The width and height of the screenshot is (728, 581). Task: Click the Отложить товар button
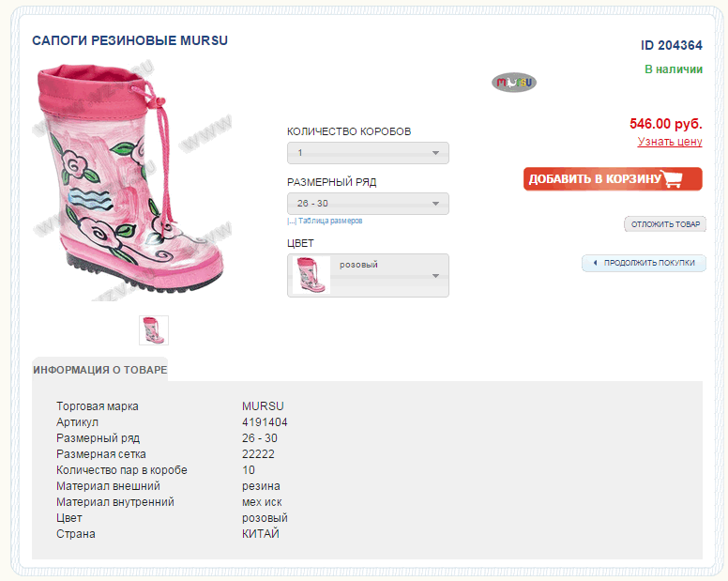click(665, 224)
